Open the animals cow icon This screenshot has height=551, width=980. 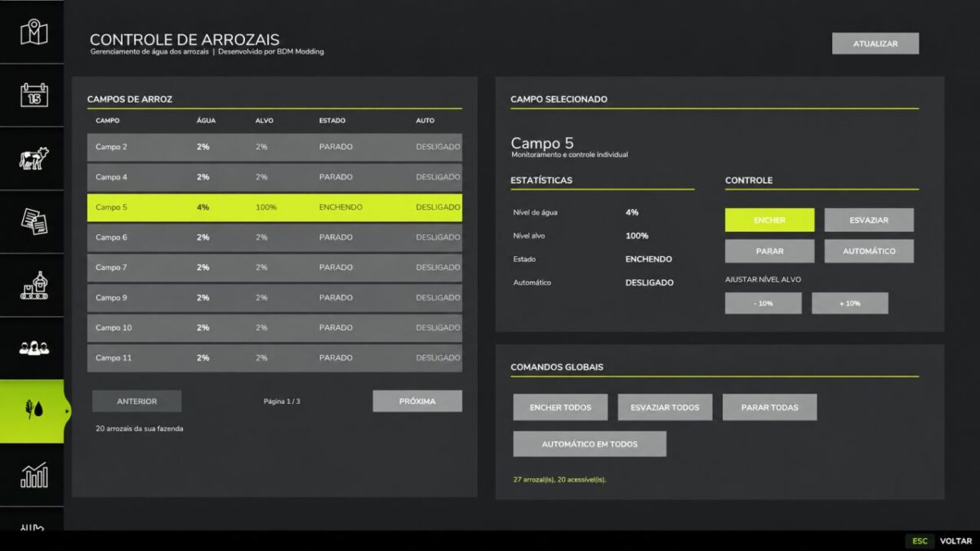coord(33,158)
